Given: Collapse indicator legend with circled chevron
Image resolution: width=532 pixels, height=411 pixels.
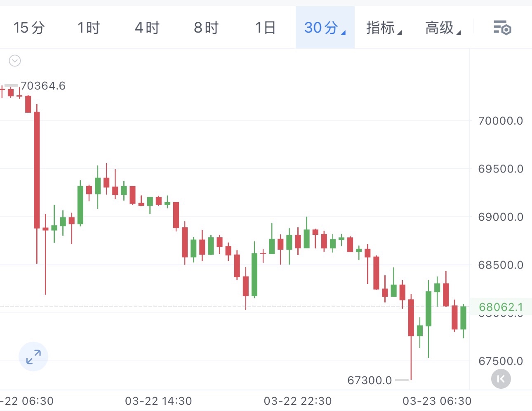Looking at the screenshot, I should pyautogui.click(x=15, y=61).
